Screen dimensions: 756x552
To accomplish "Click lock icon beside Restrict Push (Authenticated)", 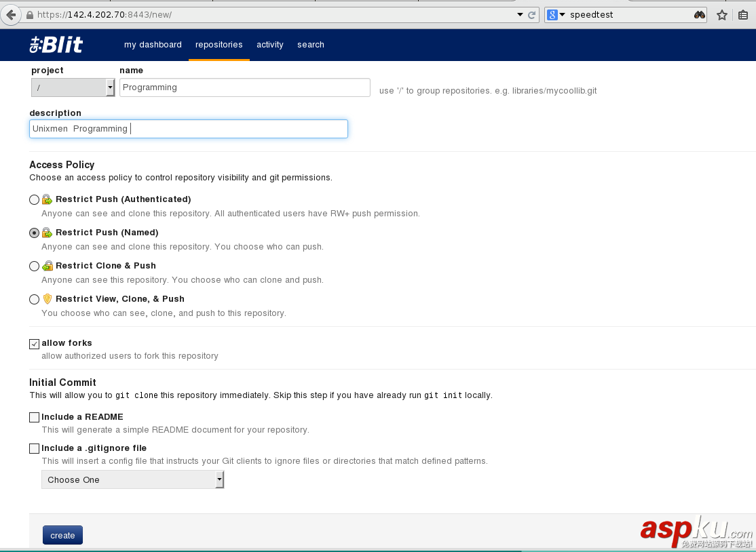I will (x=47, y=199).
